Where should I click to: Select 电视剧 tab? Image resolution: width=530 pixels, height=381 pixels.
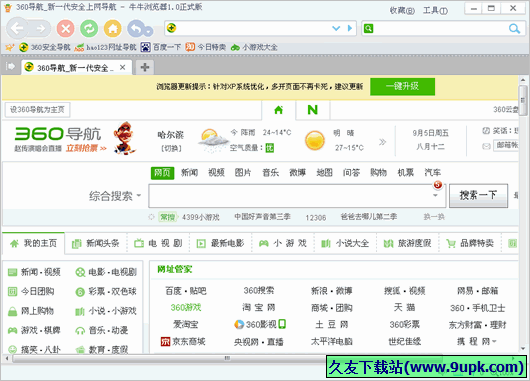(158, 243)
